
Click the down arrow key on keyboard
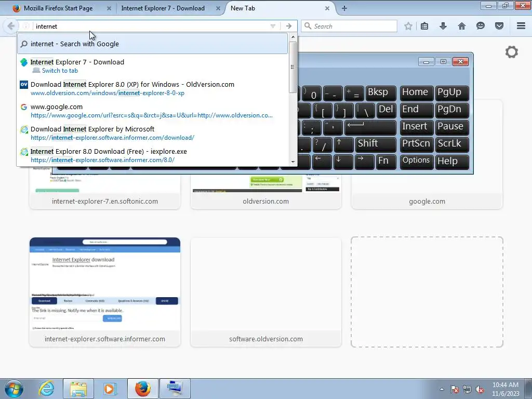click(343, 162)
